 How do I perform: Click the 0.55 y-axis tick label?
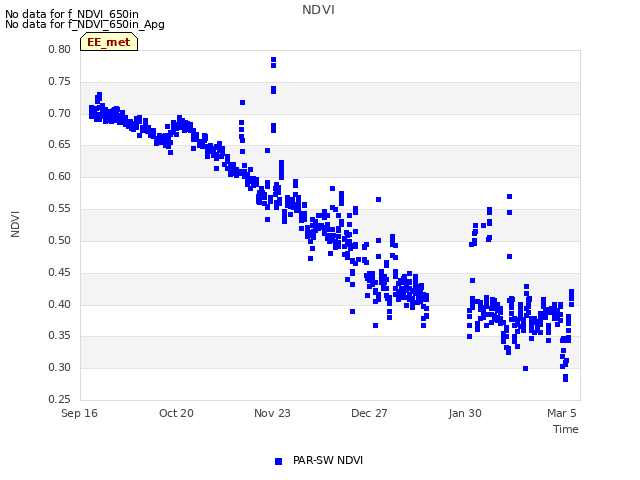59,208
